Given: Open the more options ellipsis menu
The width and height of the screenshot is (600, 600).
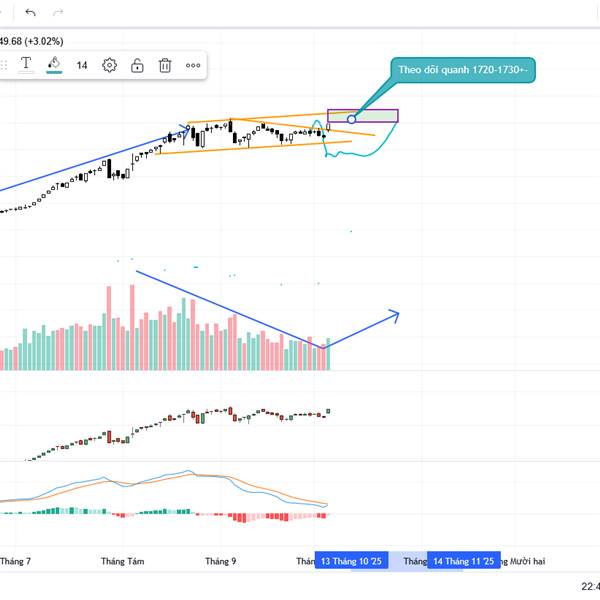Looking at the screenshot, I should [x=193, y=66].
